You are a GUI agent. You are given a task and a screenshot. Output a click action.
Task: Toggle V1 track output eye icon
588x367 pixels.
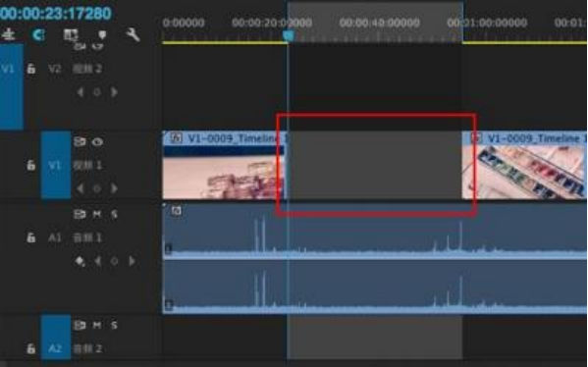97,141
